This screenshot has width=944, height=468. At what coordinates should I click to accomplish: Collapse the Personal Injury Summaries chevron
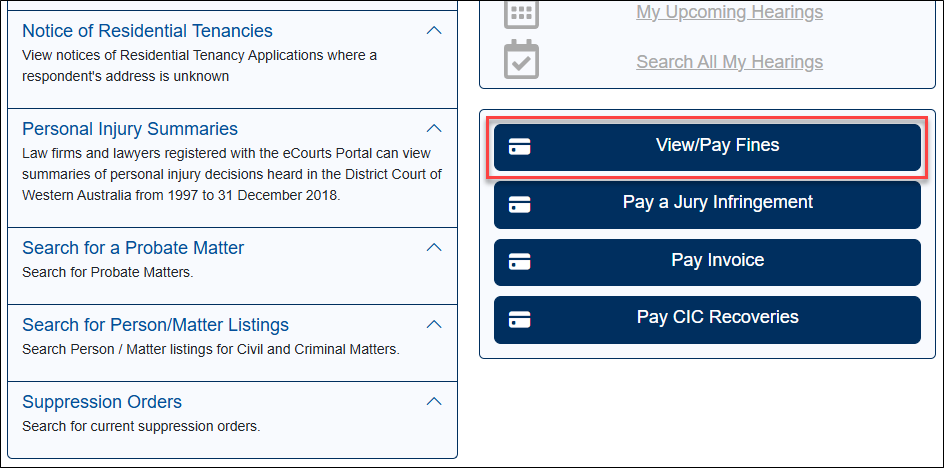click(434, 129)
